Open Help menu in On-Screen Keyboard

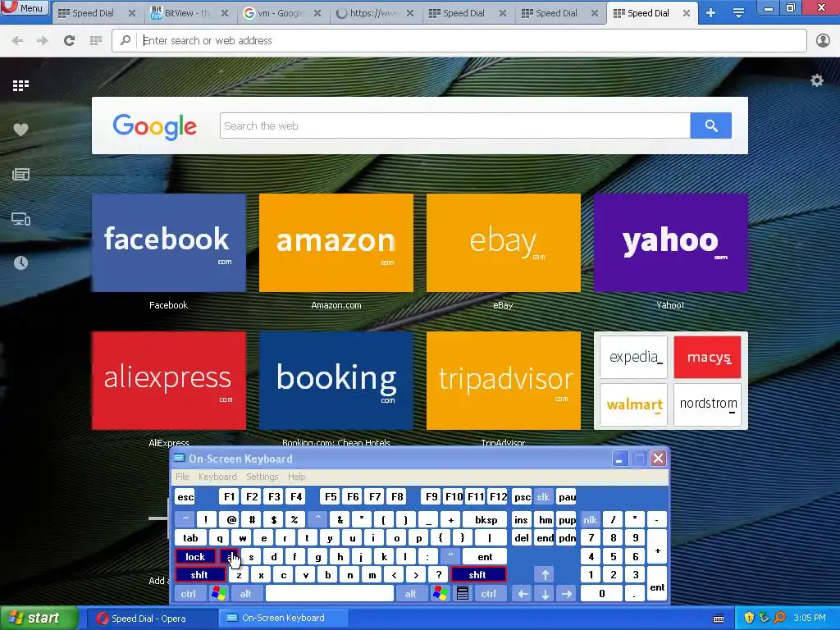point(296,477)
